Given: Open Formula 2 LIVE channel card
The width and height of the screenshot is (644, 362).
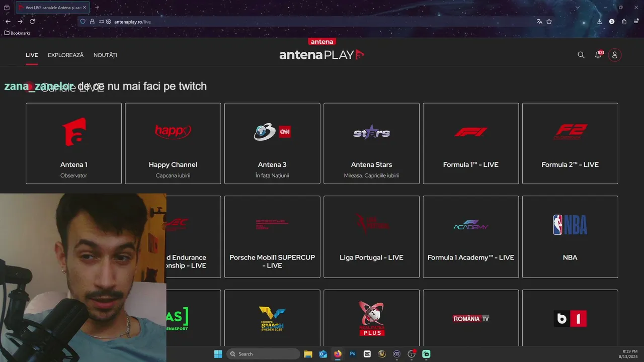Looking at the screenshot, I should pos(570,143).
